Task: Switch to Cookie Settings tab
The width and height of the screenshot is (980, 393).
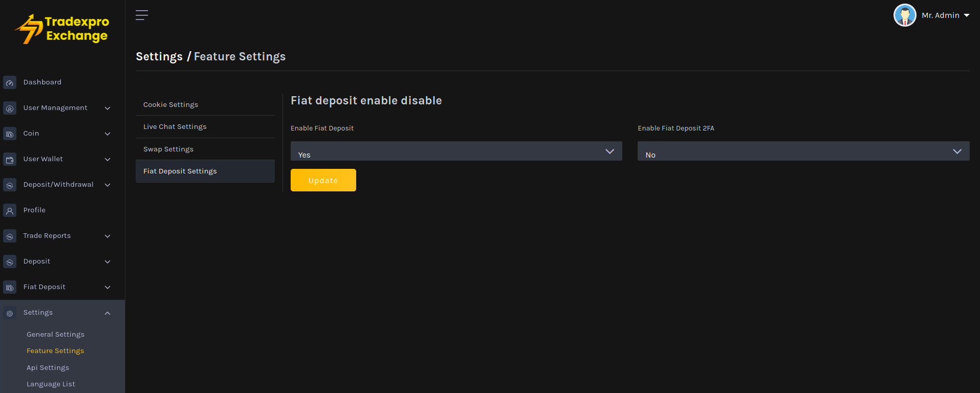Action: pos(171,104)
